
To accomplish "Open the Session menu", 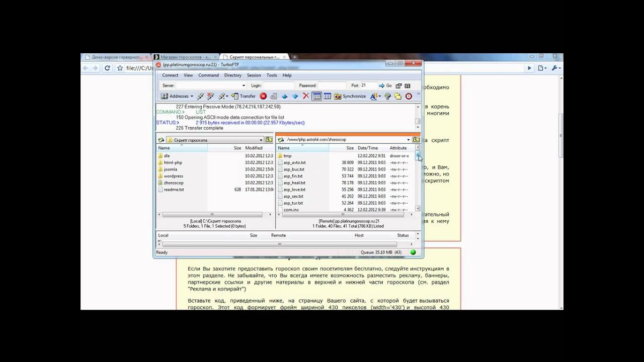I will pyautogui.click(x=254, y=75).
